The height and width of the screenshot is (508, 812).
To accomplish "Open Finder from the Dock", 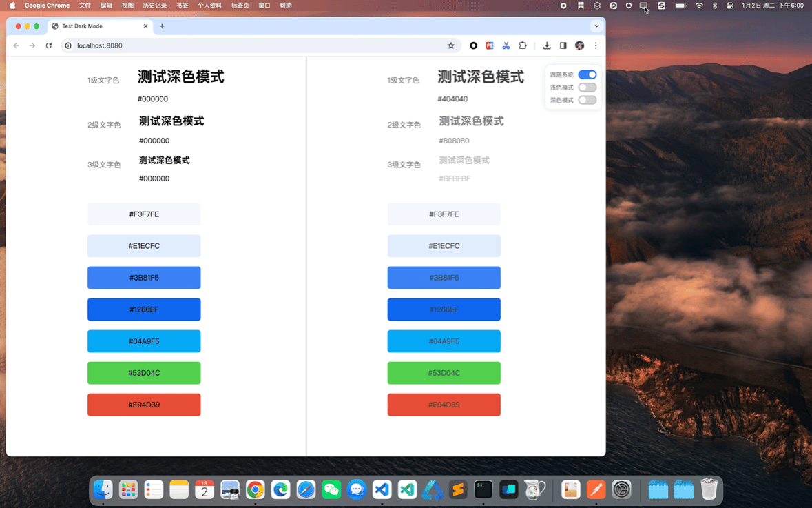I will tap(103, 489).
